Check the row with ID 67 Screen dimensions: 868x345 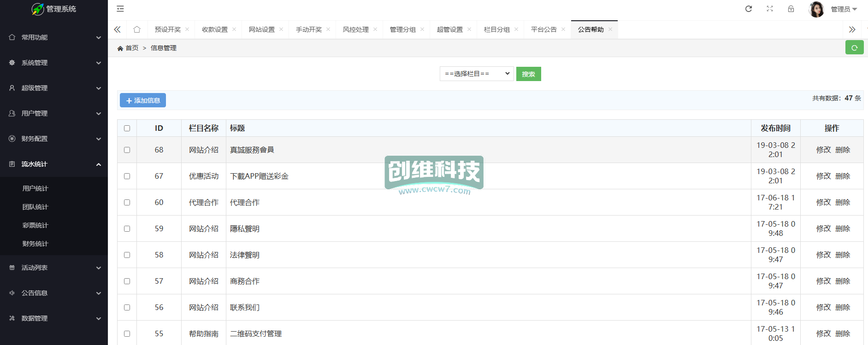pos(127,176)
